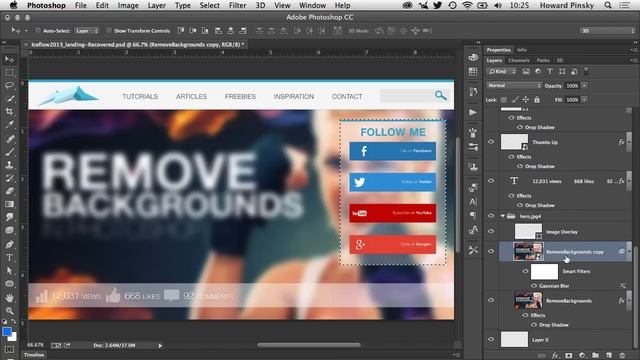
Task: Toggle Smart Filters visibility eye
Action: point(525,271)
